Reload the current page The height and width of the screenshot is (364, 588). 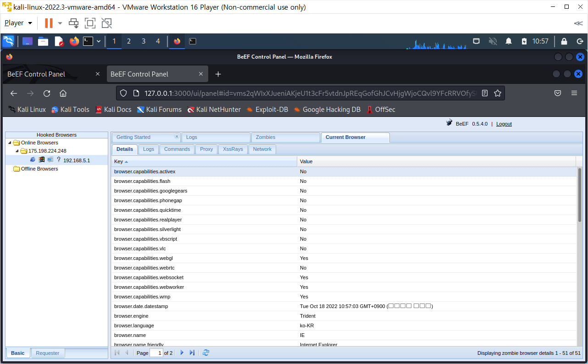pos(47,93)
